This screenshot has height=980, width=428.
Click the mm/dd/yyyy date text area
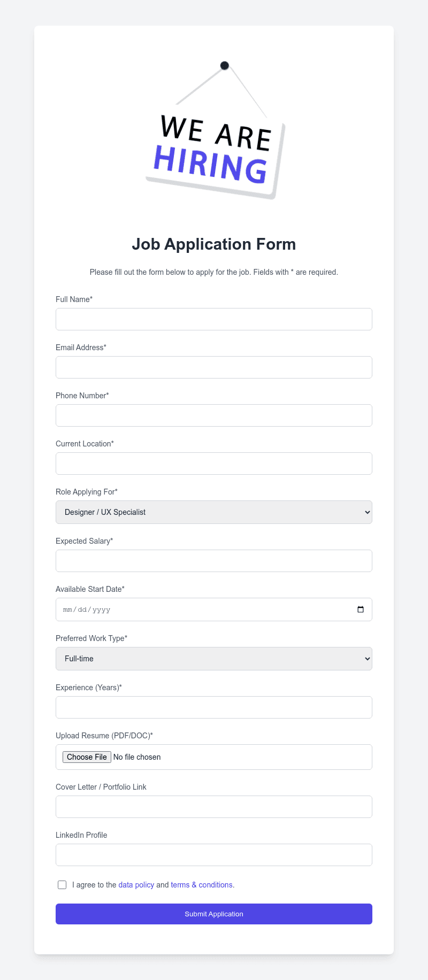click(x=87, y=609)
